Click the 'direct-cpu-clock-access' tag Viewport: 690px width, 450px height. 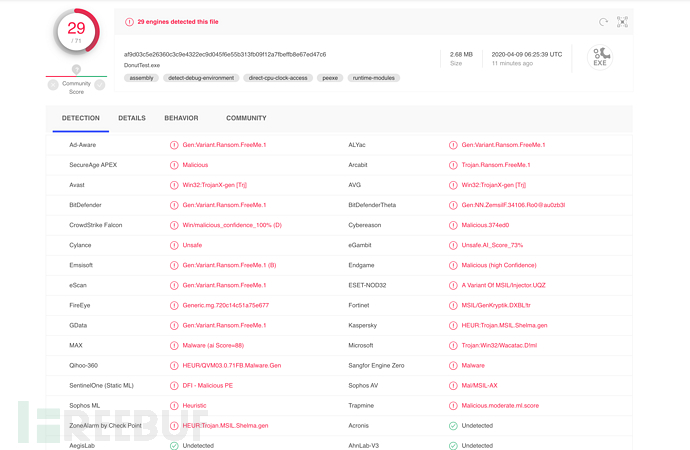278,78
